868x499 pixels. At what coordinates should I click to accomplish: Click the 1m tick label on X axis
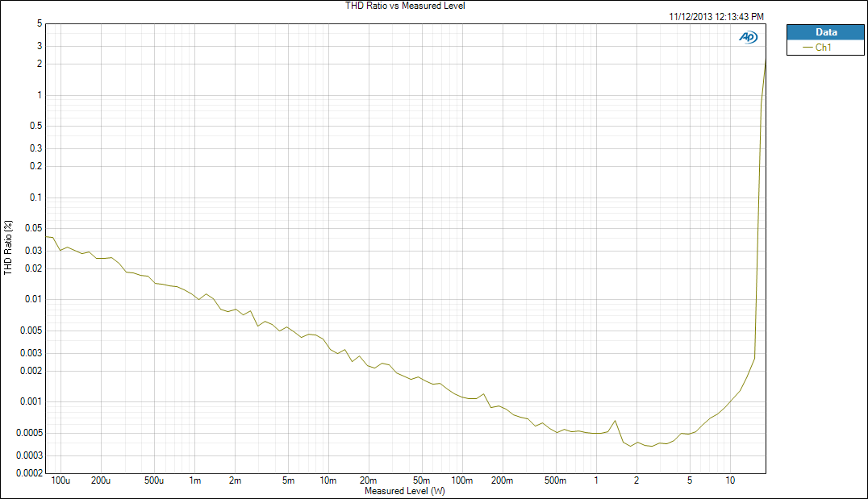(x=195, y=480)
